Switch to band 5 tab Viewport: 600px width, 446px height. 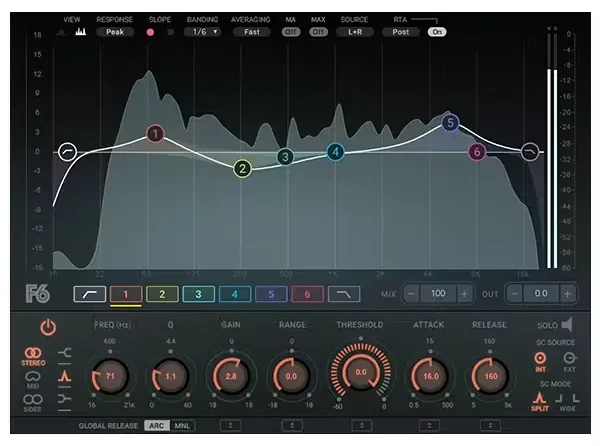(x=271, y=294)
